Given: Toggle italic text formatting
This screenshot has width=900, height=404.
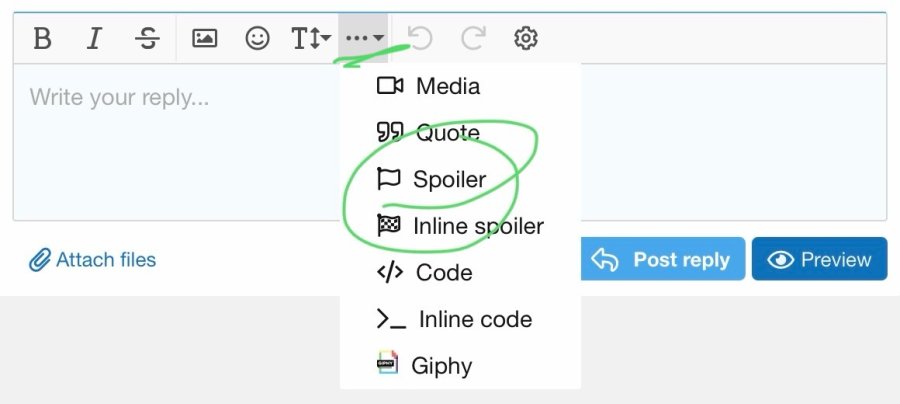Looking at the screenshot, I should click(x=94, y=38).
